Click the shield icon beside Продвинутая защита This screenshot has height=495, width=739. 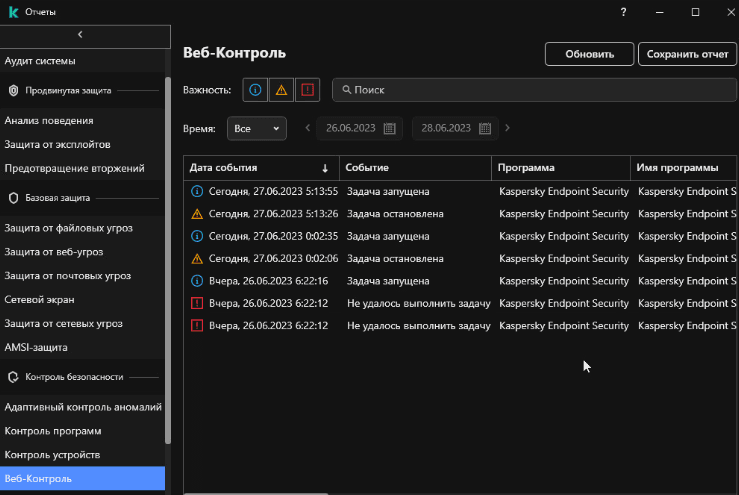point(14,90)
